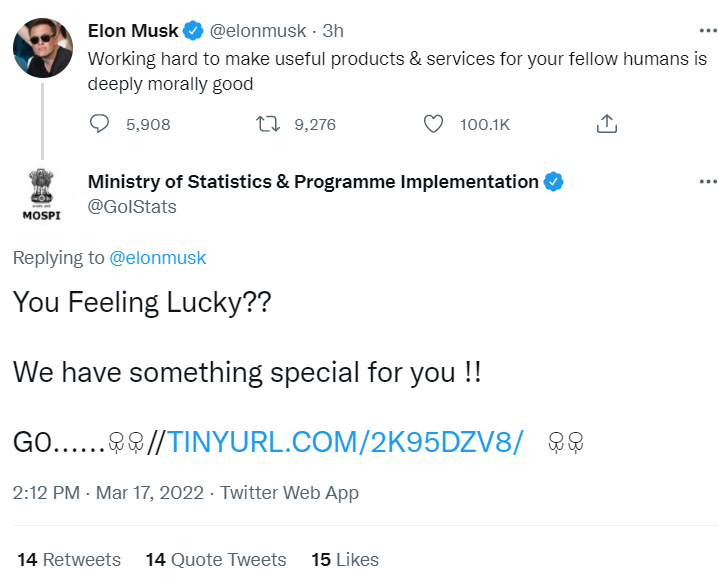The width and height of the screenshot is (718, 588).
Task: Click the @GoIStats handle
Action: 132,207
